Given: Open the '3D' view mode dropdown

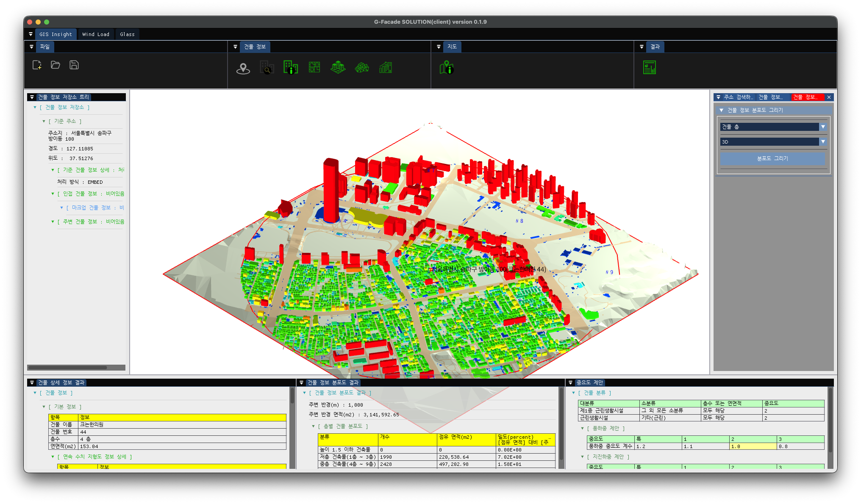Looking at the screenshot, I should click(x=823, y=141).
